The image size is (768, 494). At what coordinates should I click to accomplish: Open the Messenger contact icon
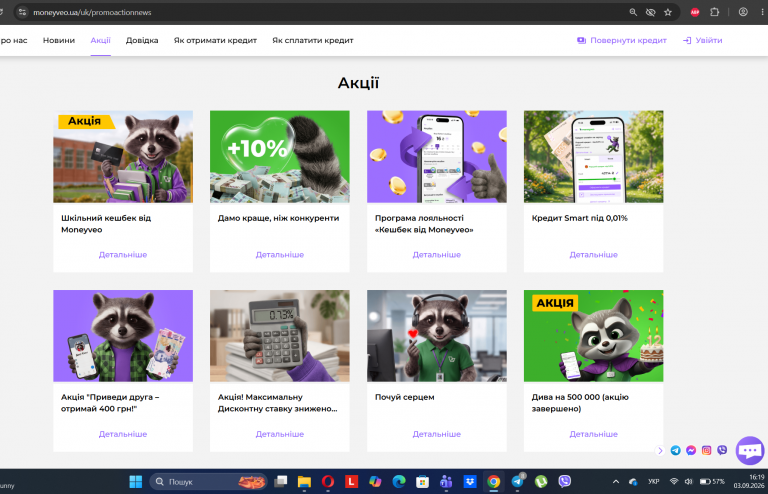(691, 450)
